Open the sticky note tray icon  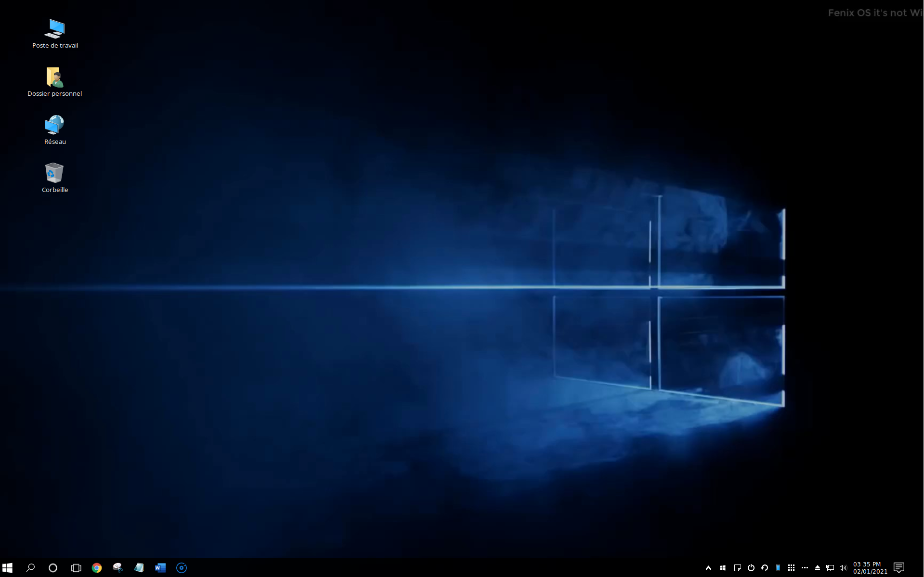click(737, 568)
